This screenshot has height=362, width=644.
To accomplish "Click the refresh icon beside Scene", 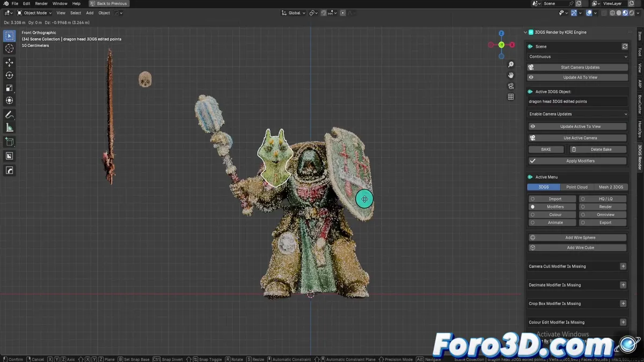I will pyautogui.click(x=625, y=47).
